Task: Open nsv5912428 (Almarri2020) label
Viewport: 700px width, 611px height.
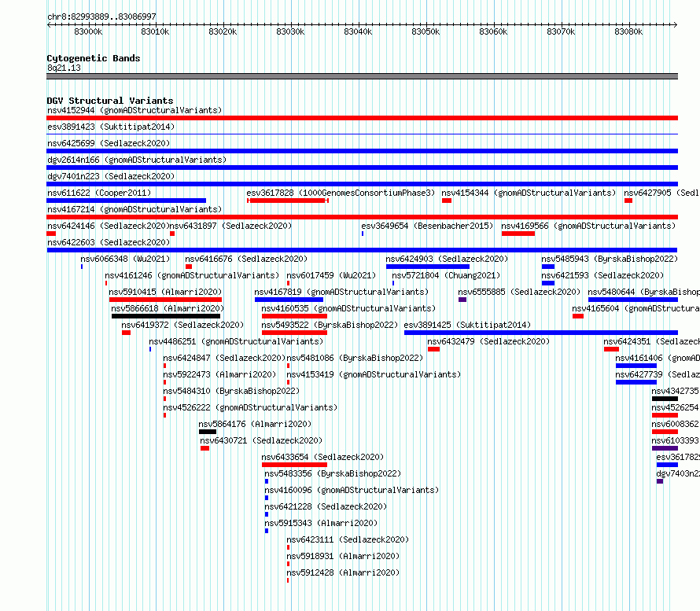Action: point(343,572)
